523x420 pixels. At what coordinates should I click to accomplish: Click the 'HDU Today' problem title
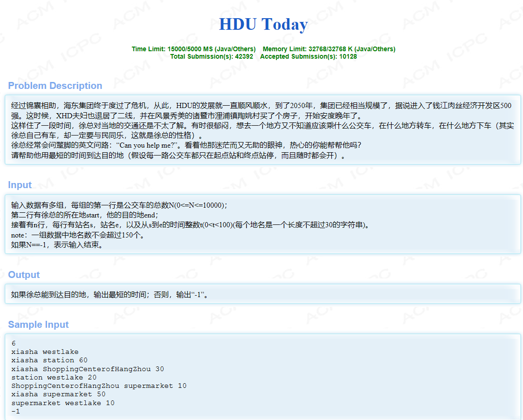pyautogui.click(x=263, y=24)
